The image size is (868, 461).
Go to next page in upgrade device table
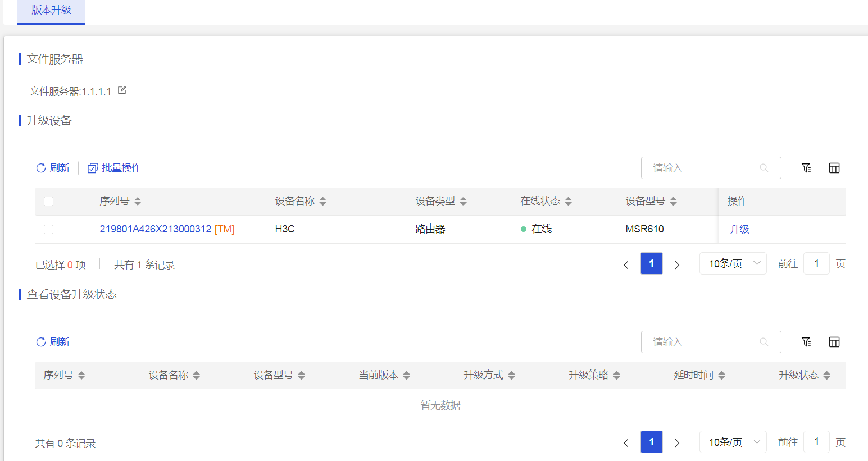677,264
